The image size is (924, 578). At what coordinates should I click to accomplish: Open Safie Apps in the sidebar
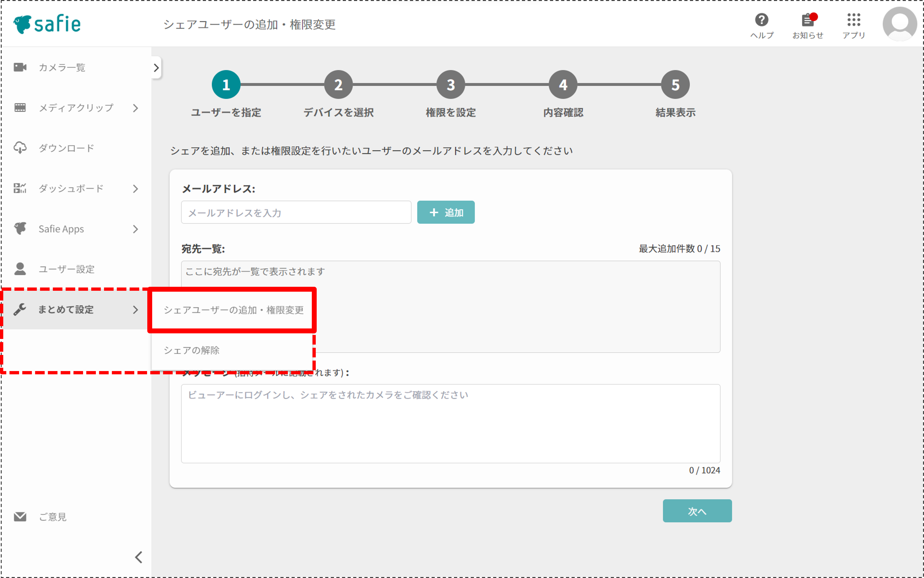[76, 229]
